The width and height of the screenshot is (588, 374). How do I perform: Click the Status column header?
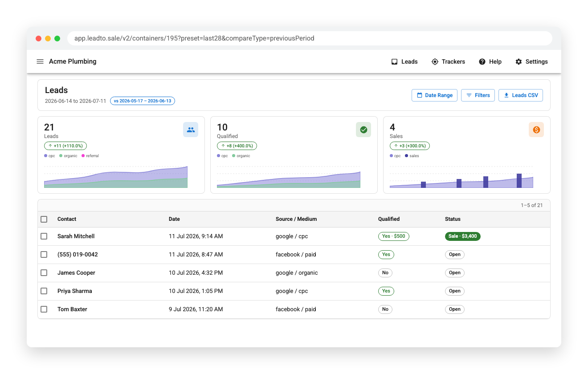click(x=453, y=219)
